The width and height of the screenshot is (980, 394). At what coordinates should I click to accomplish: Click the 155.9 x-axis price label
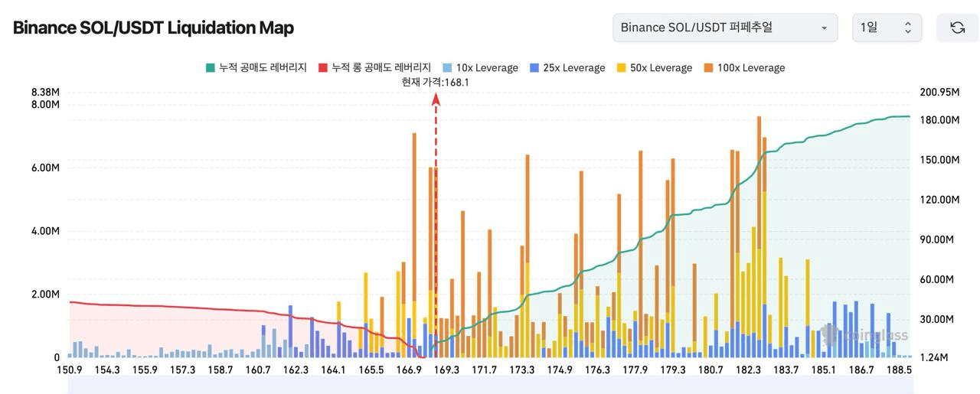[145, 370]
